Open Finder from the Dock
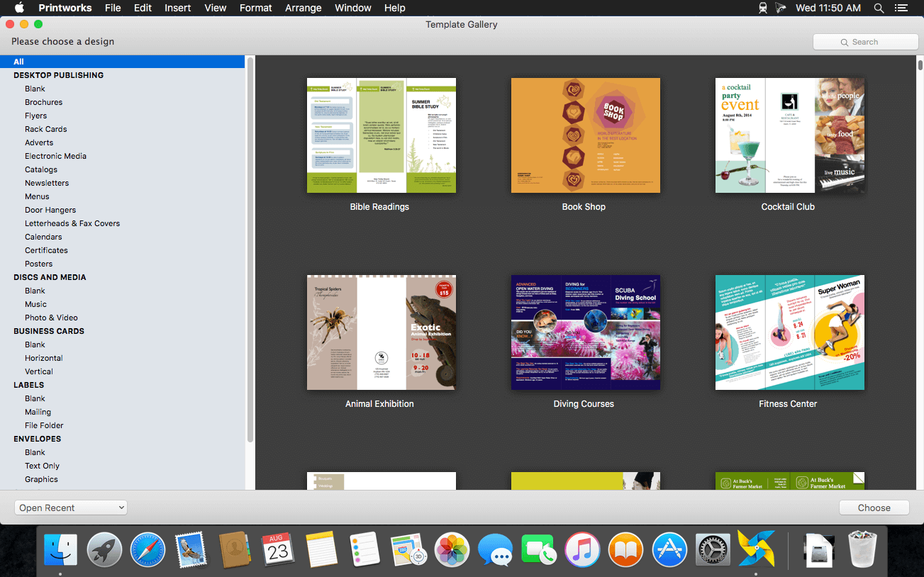 (61, 549)
